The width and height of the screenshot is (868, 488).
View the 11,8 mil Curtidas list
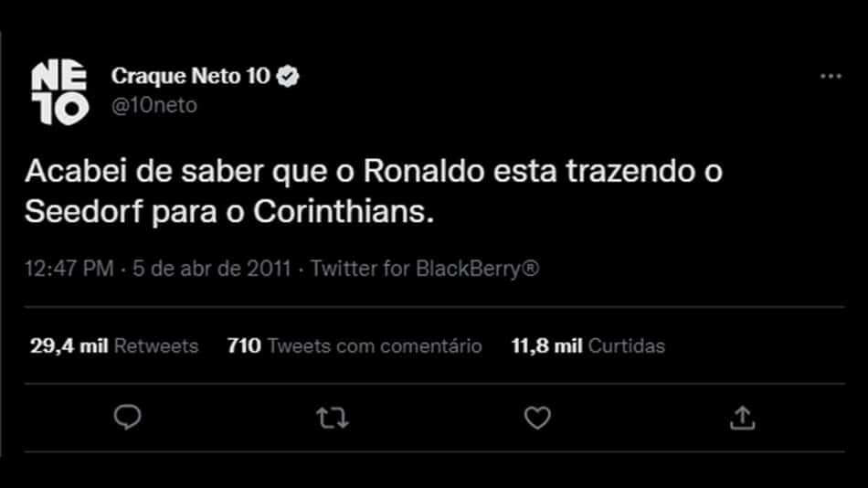(587, 346)
